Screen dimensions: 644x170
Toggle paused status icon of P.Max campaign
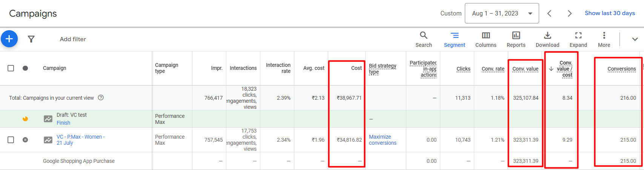[25, 140]
